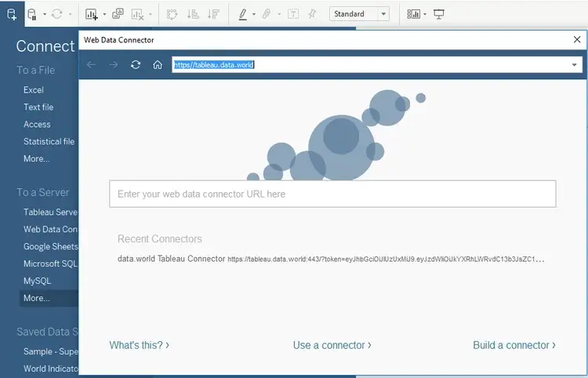Screen dimensions: 588x378
Task: Click the Pause Auto Updates icon
Action: [32, 14]
